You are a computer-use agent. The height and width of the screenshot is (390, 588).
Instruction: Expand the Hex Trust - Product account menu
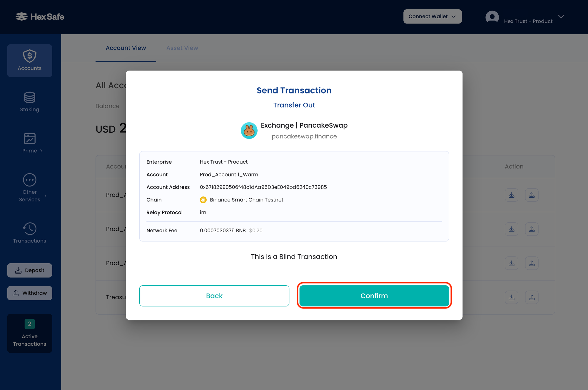561,16
